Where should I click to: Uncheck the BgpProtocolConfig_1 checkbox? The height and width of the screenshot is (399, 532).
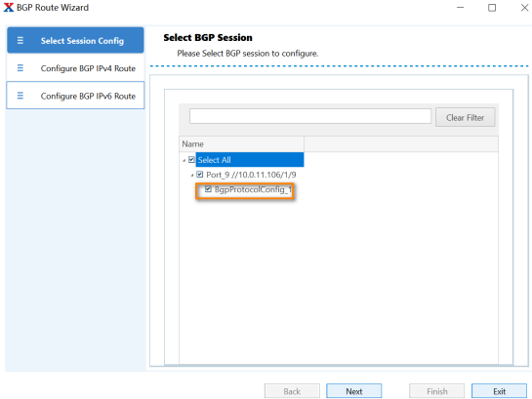click(x=208, y=189)
